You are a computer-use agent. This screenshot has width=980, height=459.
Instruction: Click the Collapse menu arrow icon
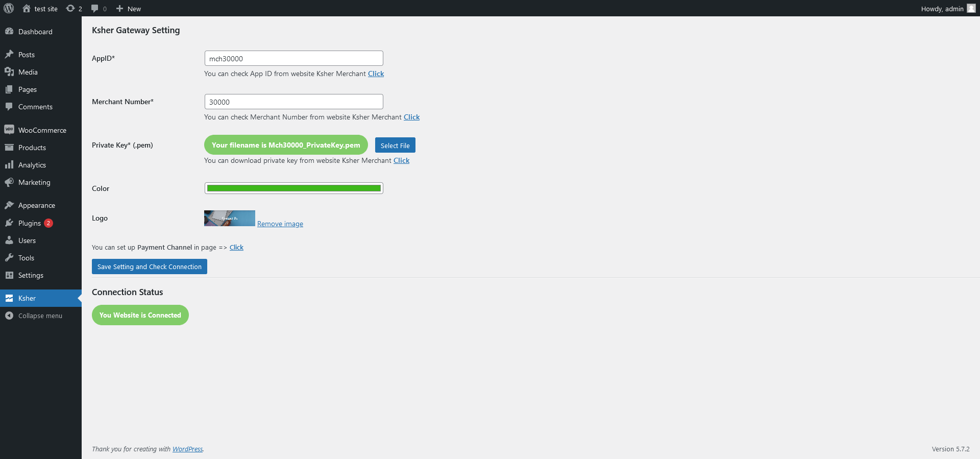[9, 316]
